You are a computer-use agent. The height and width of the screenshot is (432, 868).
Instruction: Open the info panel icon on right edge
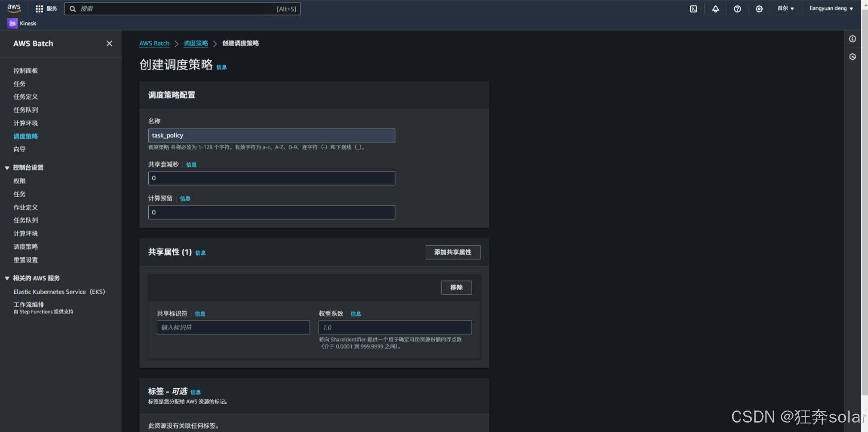tap(853, 39)
